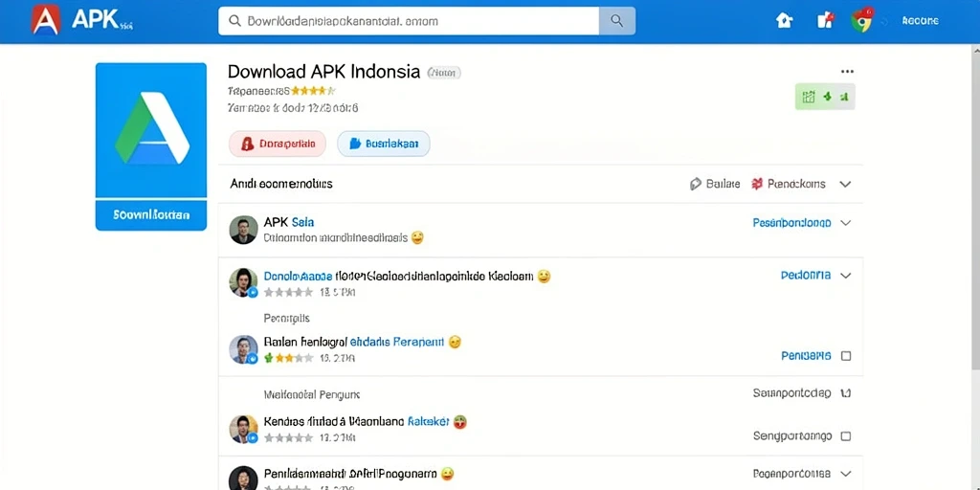Click the middle green icon in green box
This screenshot has height=490, width=980.
pyautogui.click(x=828, y=97)
